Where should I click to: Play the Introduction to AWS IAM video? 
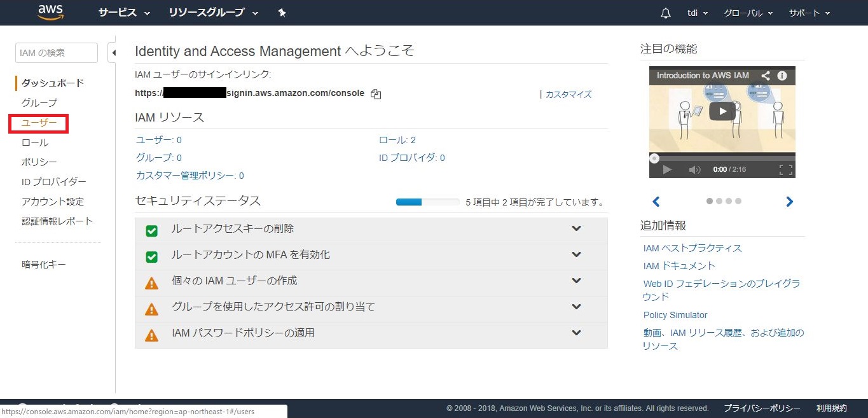(x=722, y=111)
